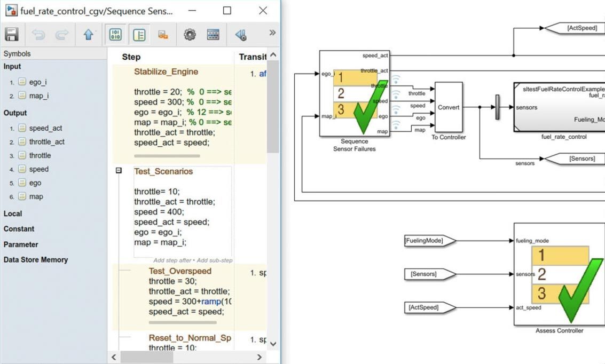Click the 'Add sub-step' link
This screenshot has height=364, width=605.
(215, 260)
